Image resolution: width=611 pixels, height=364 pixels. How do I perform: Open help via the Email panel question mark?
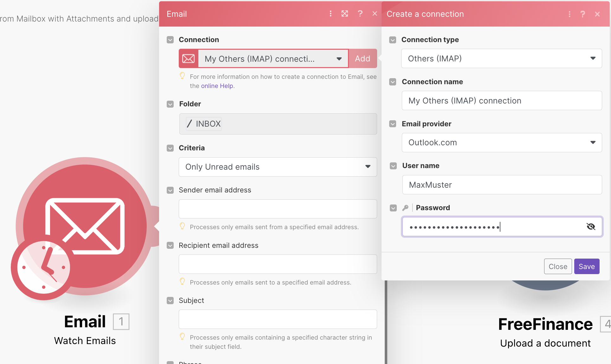coord(360,14)
